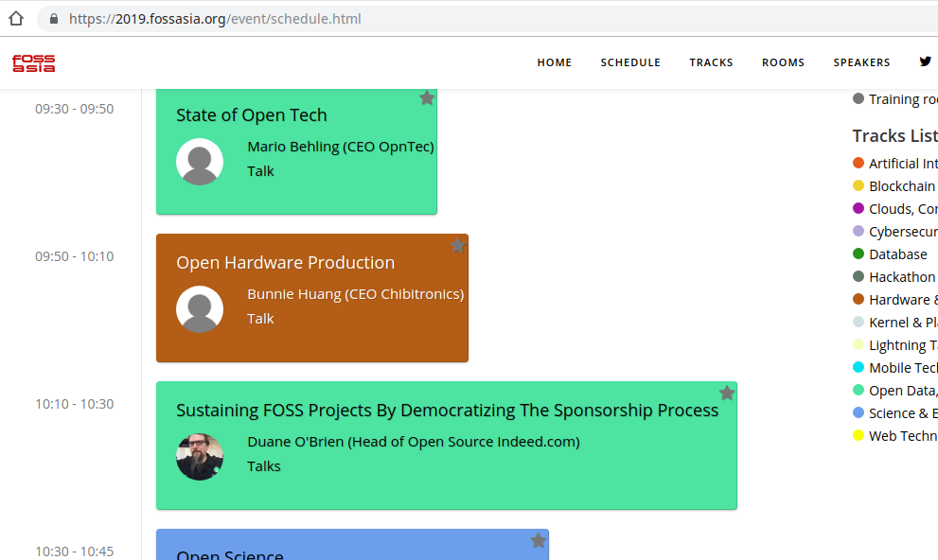Image resolution: width=938 pixels, height=560 pixels.
Task: Filter by Hackathon track
Action: [894, 277]
